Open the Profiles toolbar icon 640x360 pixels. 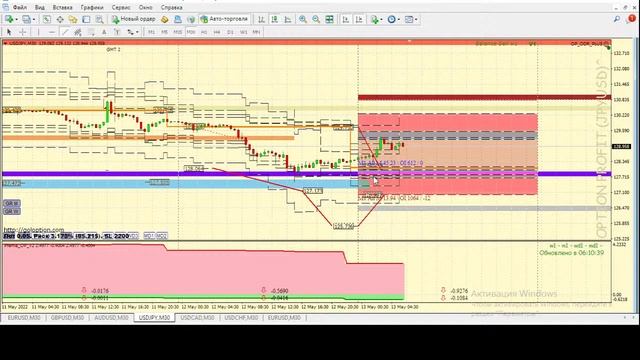(27, 19)
